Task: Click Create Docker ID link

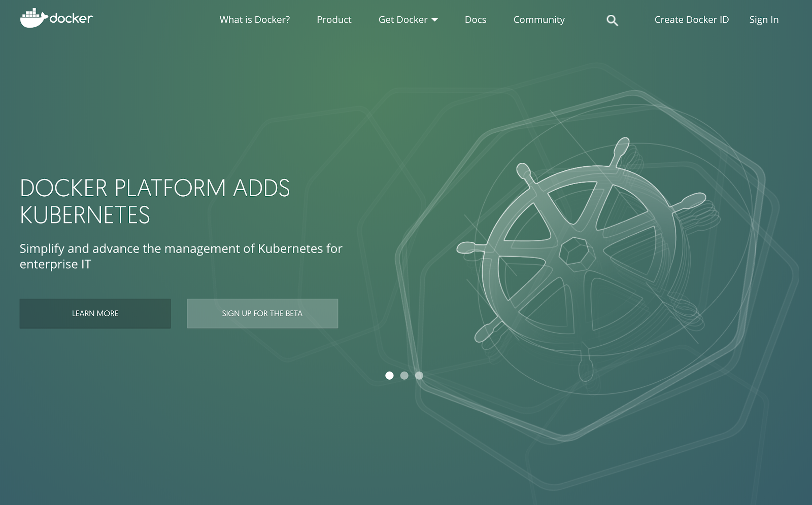Action: tap(692, 20)
